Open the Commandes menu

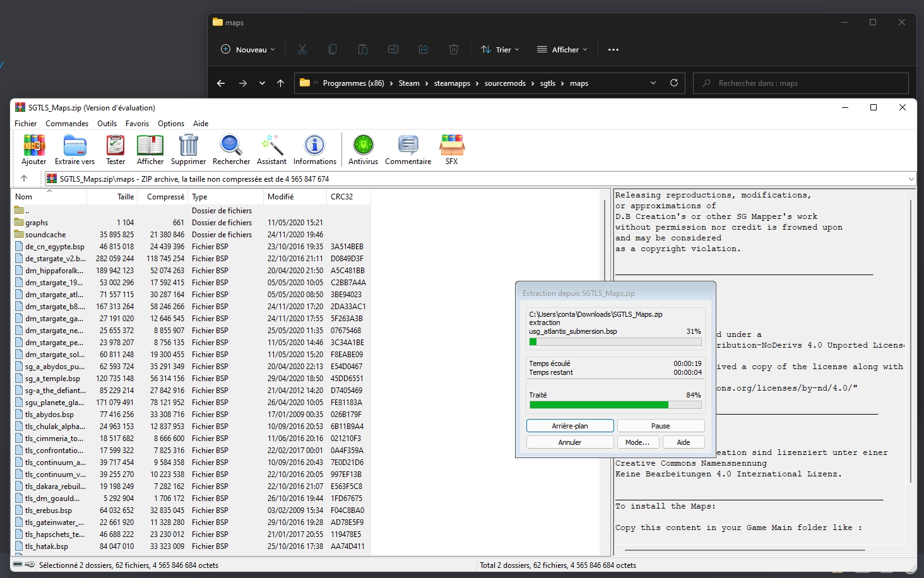[x=67, y=124]
